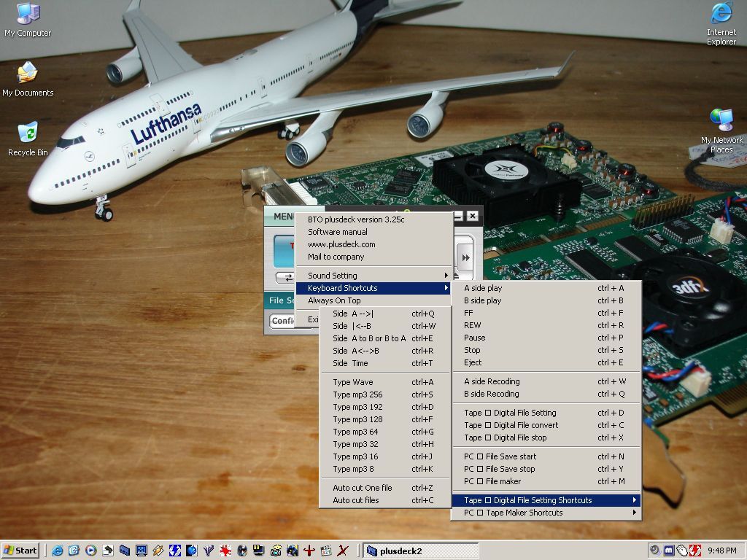747x560 pixels.
Task: Select Type mp3 192 entry
Action: click(x=384, y=407)
